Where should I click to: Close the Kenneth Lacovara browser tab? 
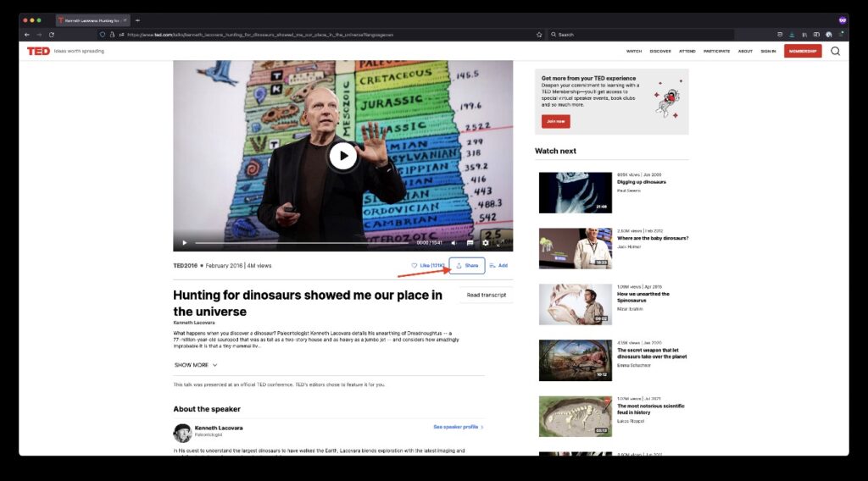click(x=125, y=20)
